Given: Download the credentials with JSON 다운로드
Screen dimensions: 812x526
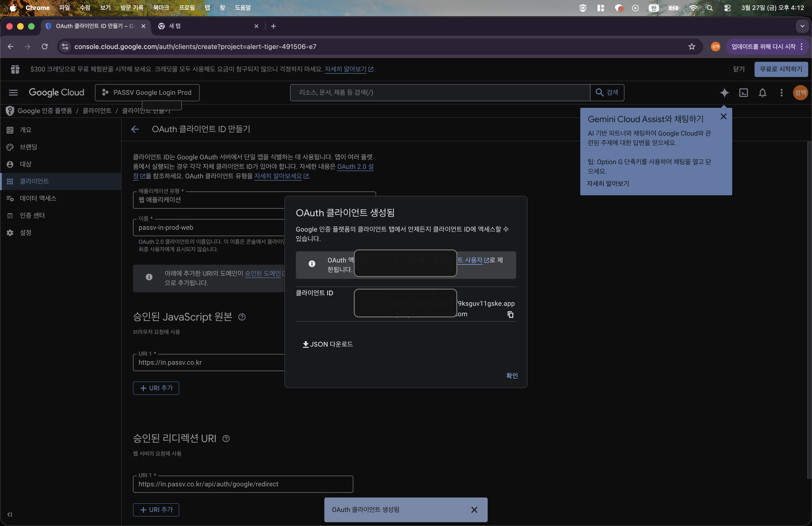Looking at the screenshot, I should [x=327, y=344].
